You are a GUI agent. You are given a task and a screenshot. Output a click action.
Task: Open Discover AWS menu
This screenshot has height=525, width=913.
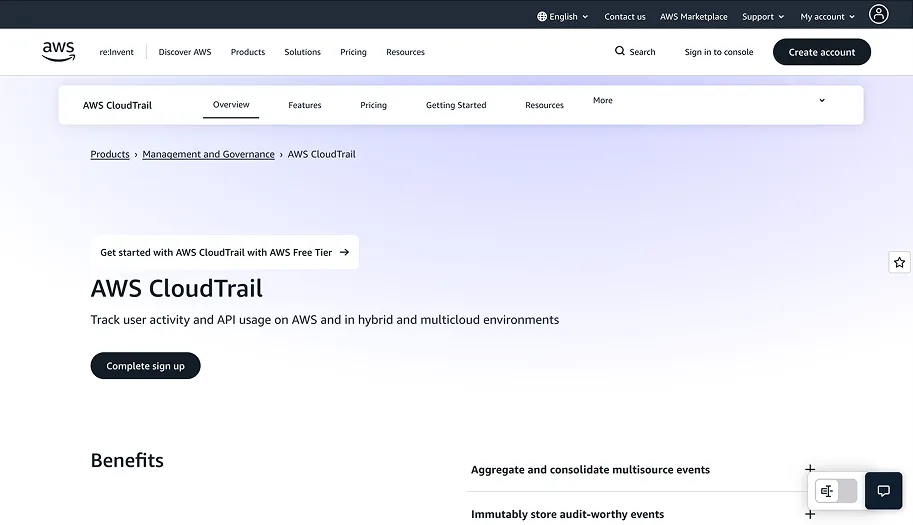(185, 52)
